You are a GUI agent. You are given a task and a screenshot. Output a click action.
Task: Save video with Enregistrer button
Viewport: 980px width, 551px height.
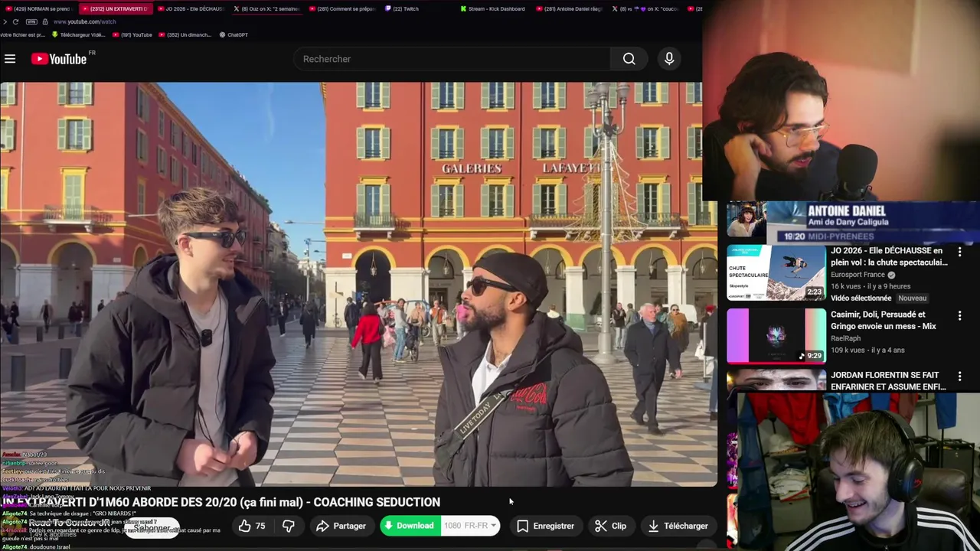(x=545, y=526)
